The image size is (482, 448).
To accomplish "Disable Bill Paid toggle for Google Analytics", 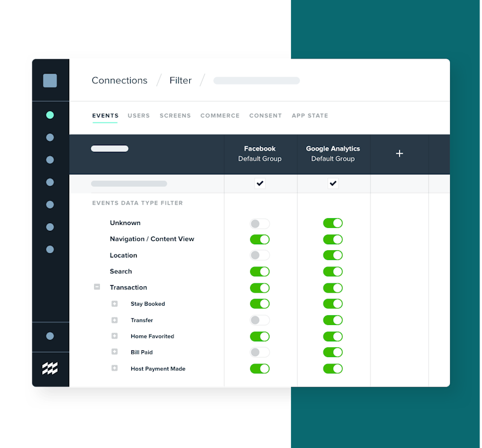I will [333, 352].
